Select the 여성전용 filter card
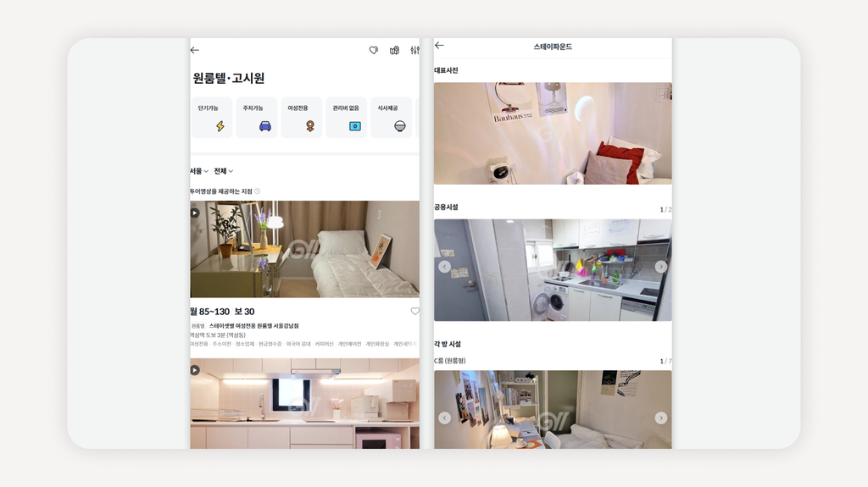The height and width of the screenshot is (487, 868). (302, 118)
